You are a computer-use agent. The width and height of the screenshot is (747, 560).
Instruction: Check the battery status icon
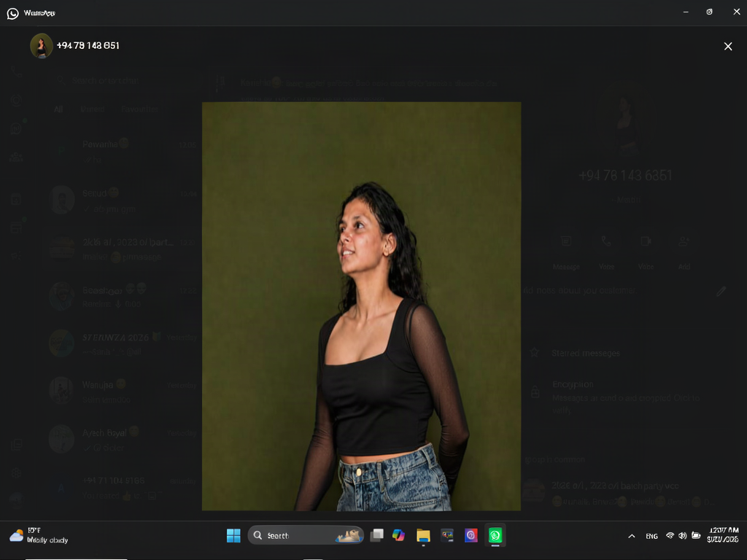point(696,536)
